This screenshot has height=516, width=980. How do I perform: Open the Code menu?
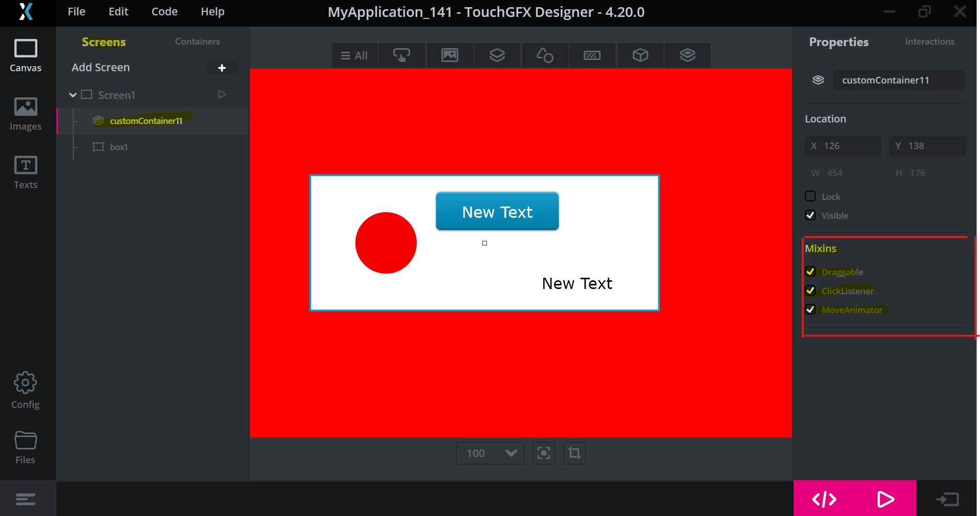pos(164,11)
